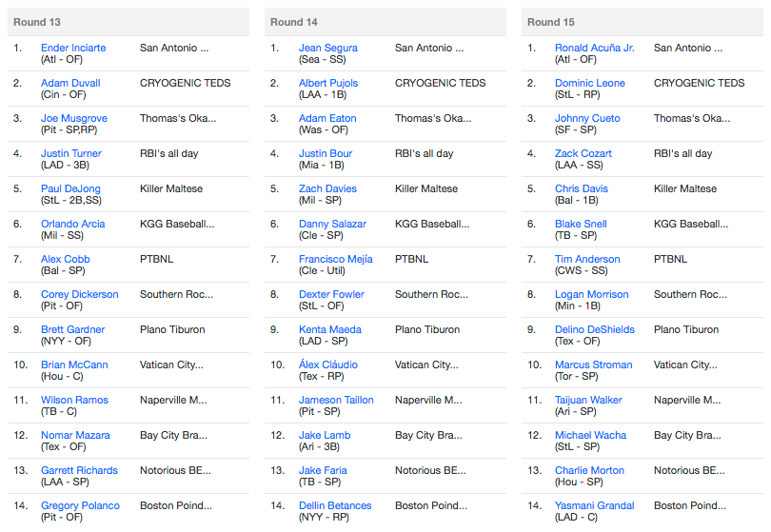
Task: Open Adam Duvall player page
Action: pyautogui.click(x=70, y=83)
